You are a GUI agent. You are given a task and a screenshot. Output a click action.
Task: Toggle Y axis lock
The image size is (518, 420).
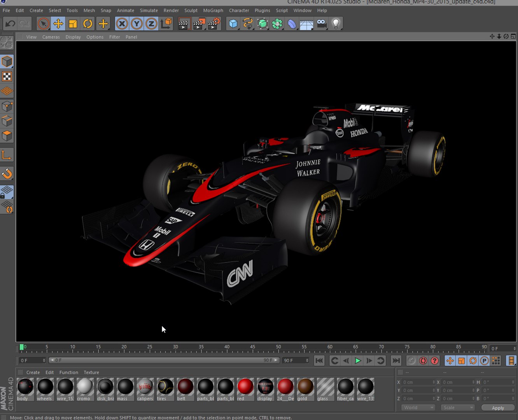[x=136, y=24]
